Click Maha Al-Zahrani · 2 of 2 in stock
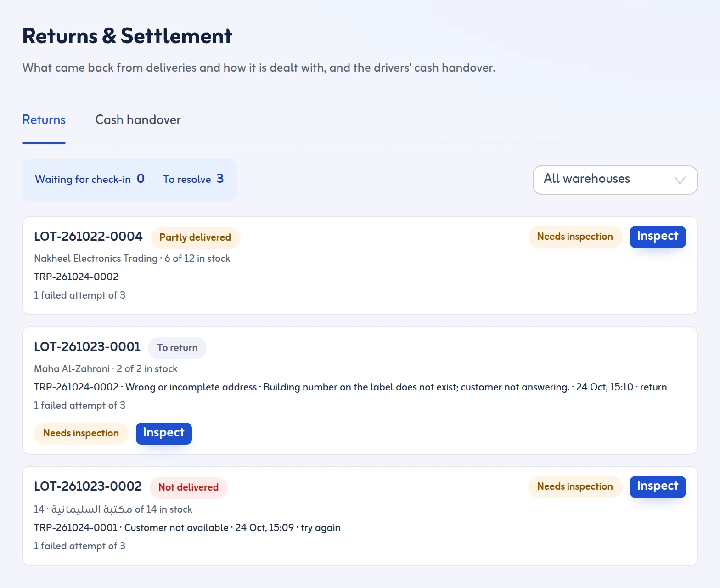 (106, 369)
